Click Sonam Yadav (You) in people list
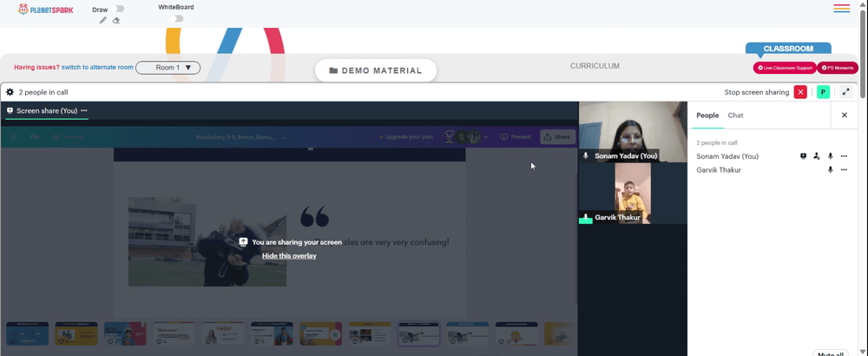Viewport: 868px width, 356px height. pyautogui.click(x=727, y=156)
